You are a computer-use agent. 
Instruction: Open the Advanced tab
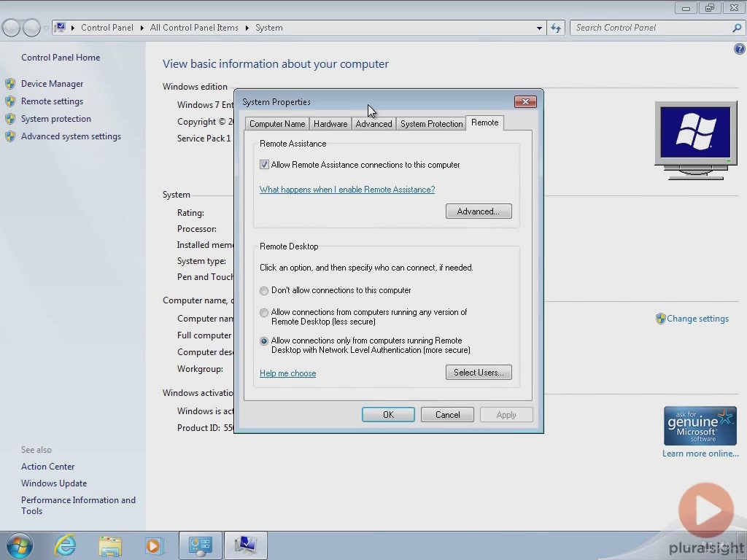(374, 124)
